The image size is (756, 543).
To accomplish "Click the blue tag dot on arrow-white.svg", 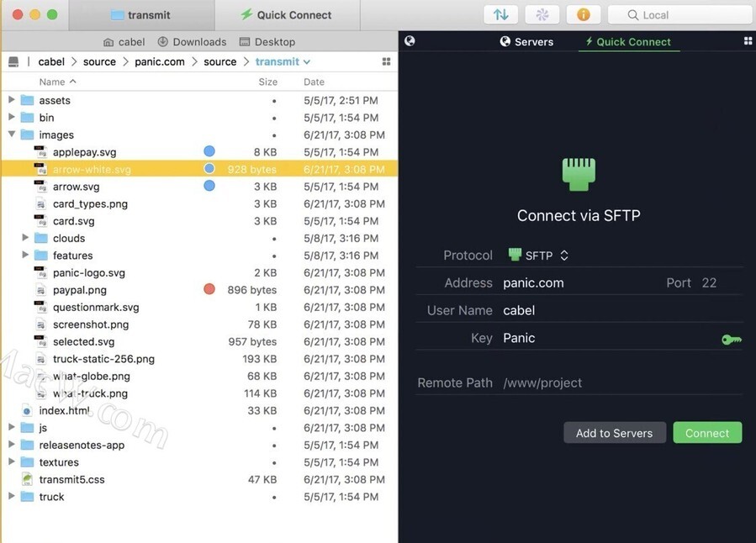I will point(209,169).
